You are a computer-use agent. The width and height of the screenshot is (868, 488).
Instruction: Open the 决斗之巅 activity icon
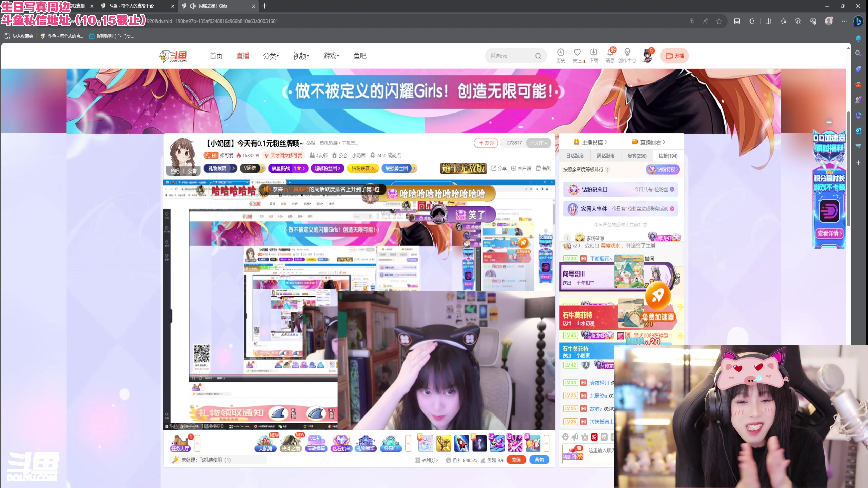click(291, 444)
